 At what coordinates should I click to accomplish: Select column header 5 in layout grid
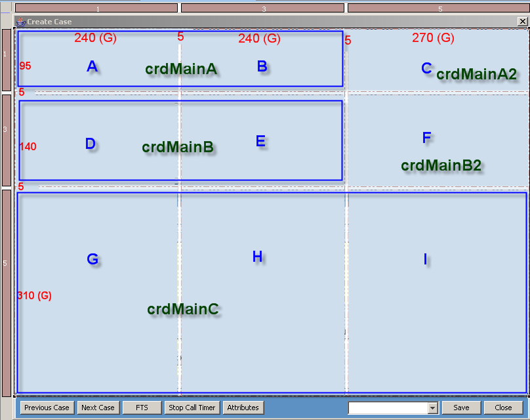(438, 9)
